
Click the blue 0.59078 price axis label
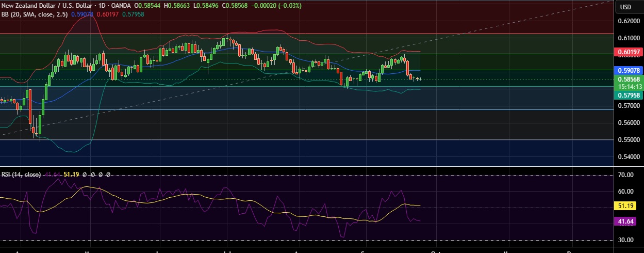click(629, 70)
